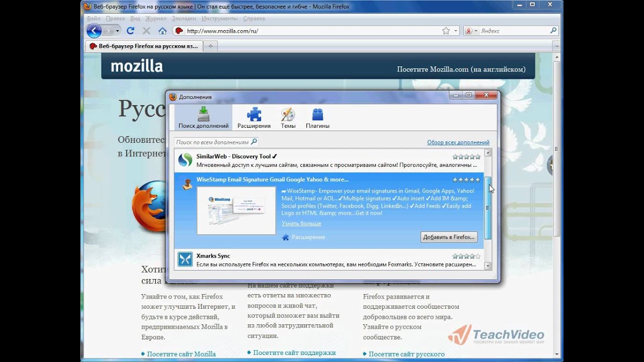Go to the home page icon
The height and width of the screenshot is (362, 644).
click(162, 31)
